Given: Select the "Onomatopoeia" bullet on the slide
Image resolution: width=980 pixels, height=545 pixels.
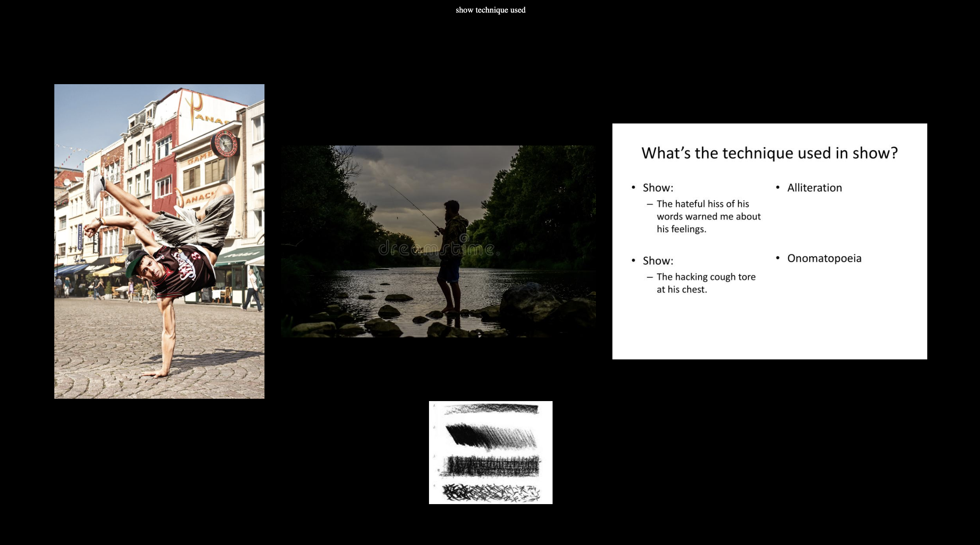Looking at the screenshot, I should 824,258.
